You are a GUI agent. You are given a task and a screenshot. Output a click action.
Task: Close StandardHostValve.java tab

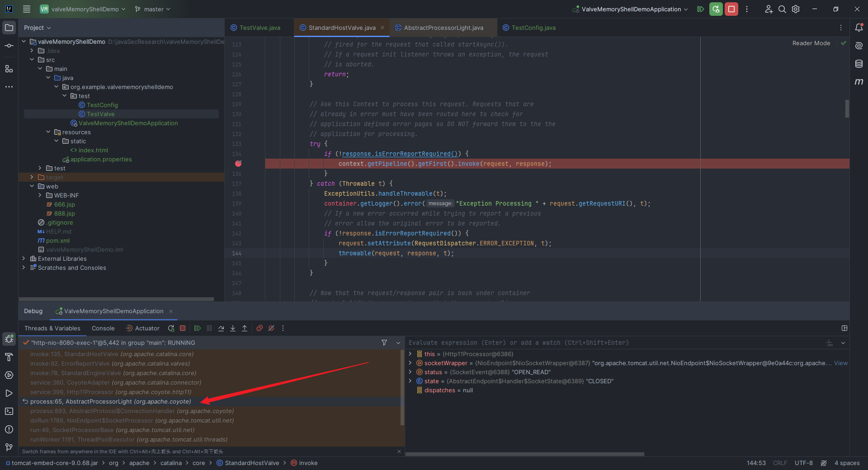point(382,28)
